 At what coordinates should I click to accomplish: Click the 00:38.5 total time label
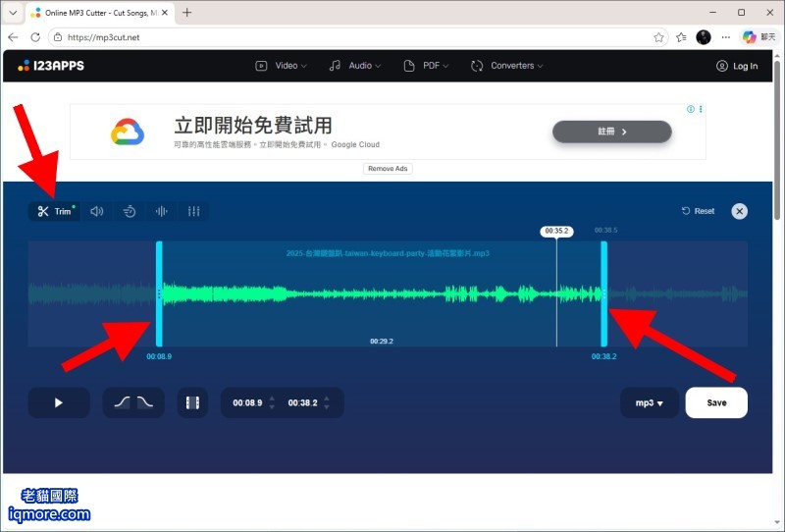pos(605,230)
